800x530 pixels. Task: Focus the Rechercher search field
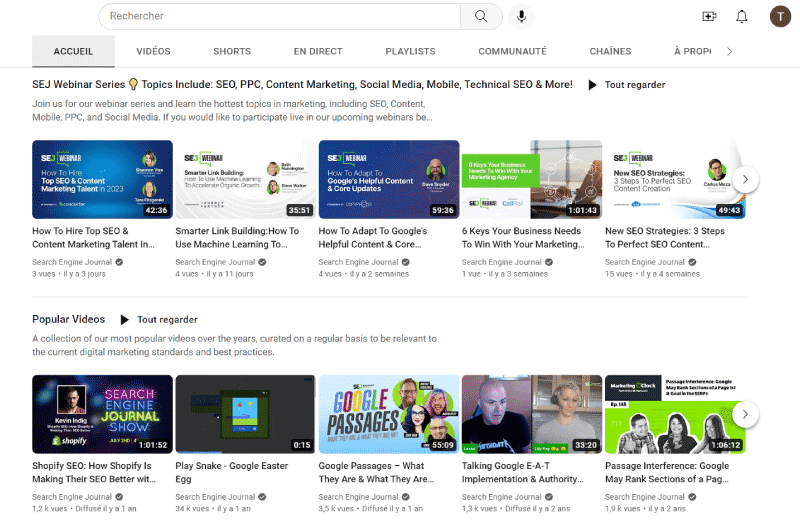280,16
